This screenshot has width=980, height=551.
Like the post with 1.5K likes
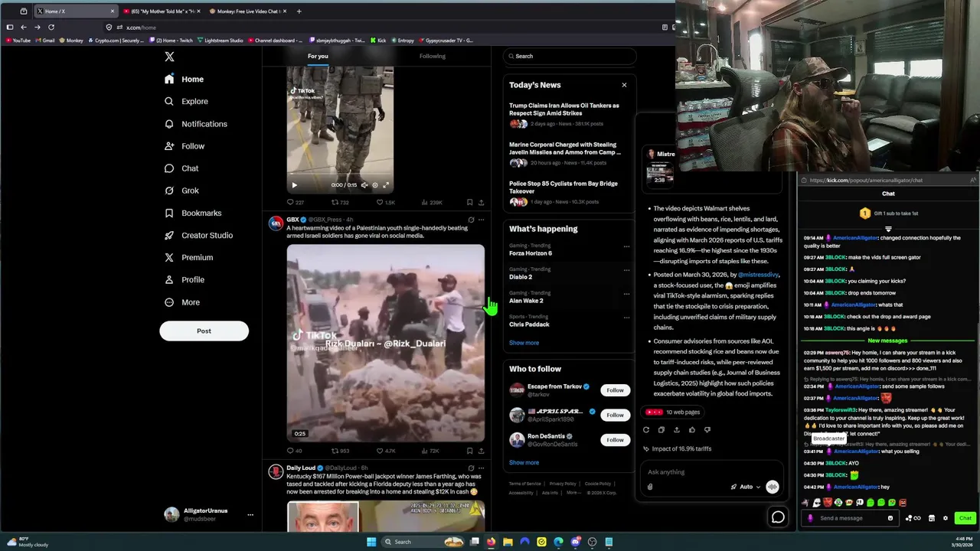pyautogui.click(x=385, y=203)
